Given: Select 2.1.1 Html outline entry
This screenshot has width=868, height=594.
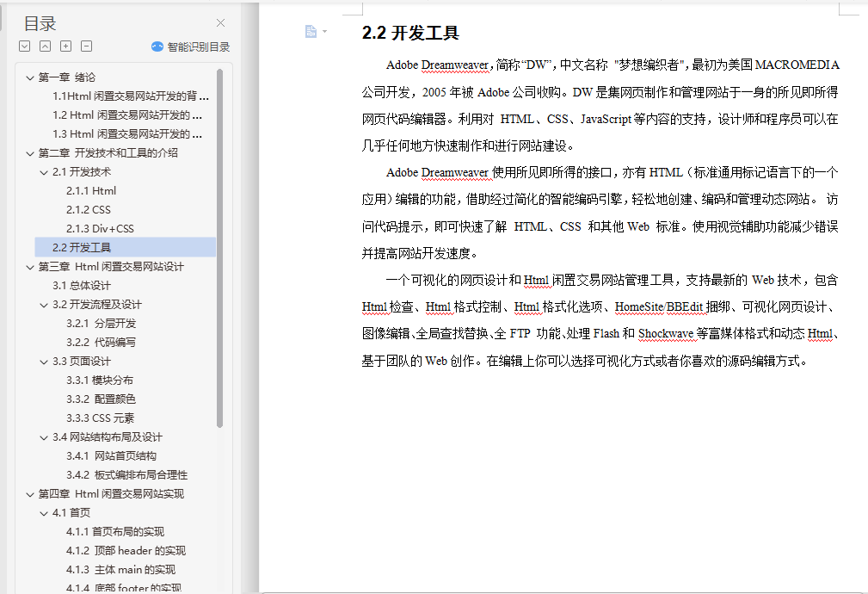Looking at the screenshot, I should pyautogui.click(x=91, y=190).
